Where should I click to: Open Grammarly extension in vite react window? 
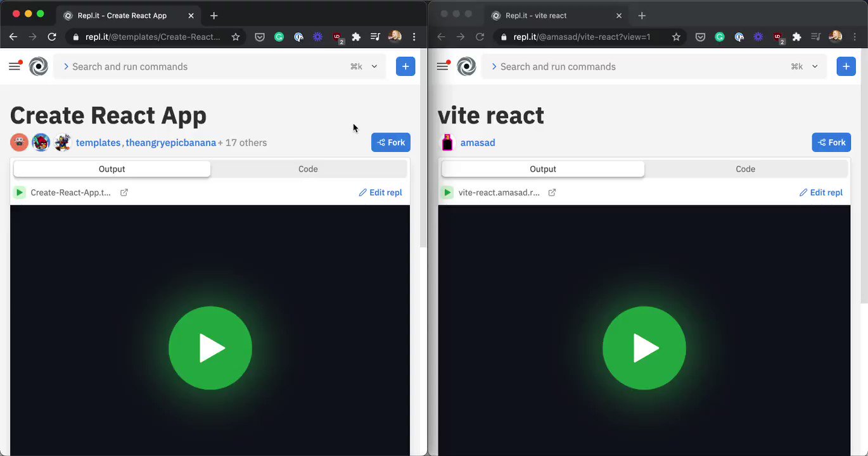point(720,37)
